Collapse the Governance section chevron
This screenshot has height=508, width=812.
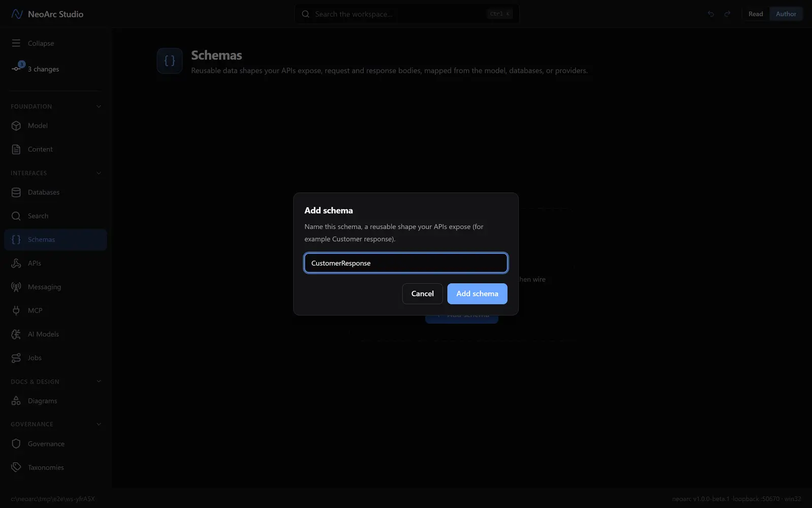coord(99,424)
